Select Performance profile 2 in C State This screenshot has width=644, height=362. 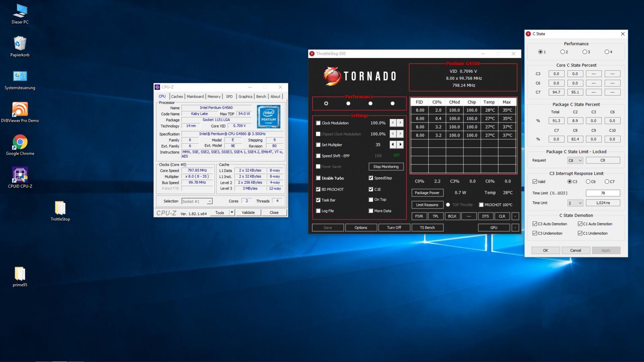pyautogui.click(x=562, y=52)
